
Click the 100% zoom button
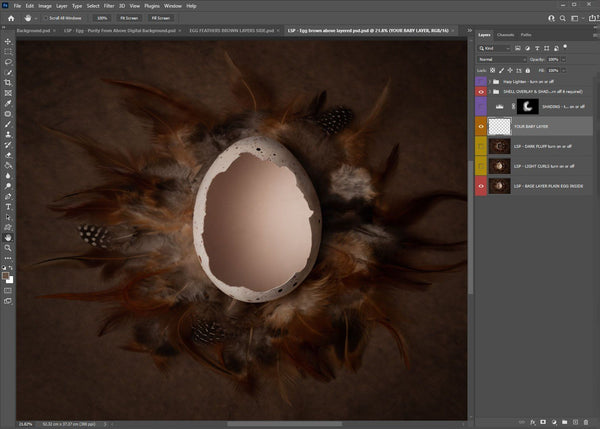tap(103, 18)
